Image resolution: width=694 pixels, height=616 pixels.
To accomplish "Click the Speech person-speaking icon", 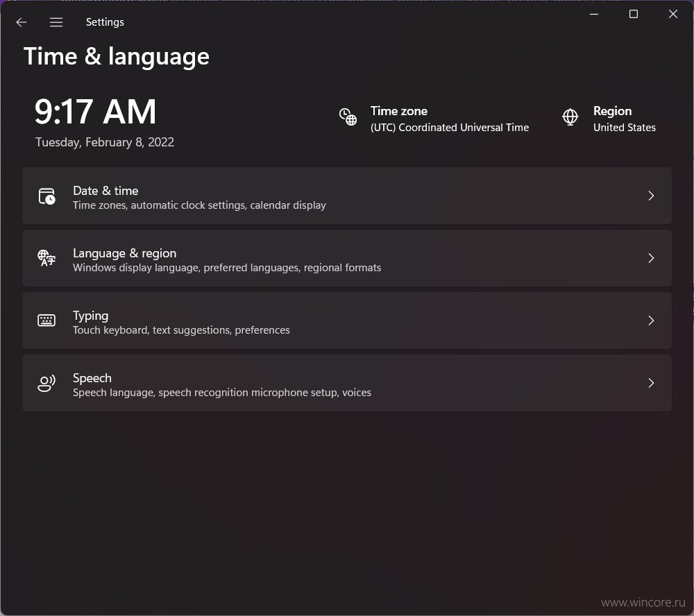I will pyautogui.click(x=46, y=383).
